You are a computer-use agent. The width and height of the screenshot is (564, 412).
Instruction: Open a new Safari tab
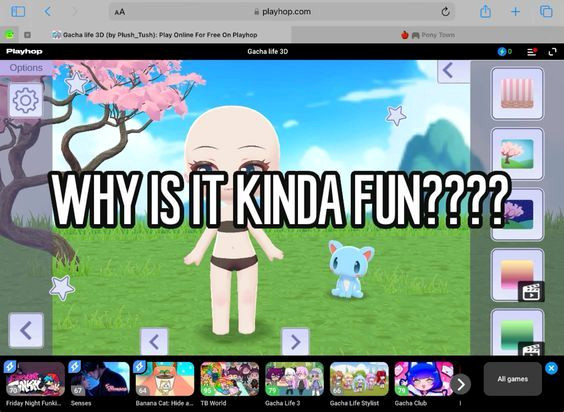[x=515, y=12]
